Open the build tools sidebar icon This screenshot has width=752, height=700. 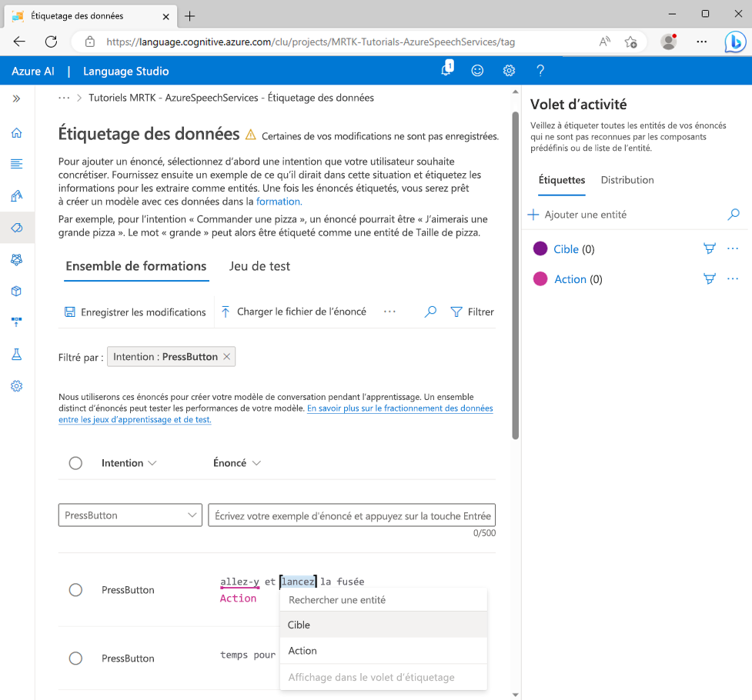16,195
